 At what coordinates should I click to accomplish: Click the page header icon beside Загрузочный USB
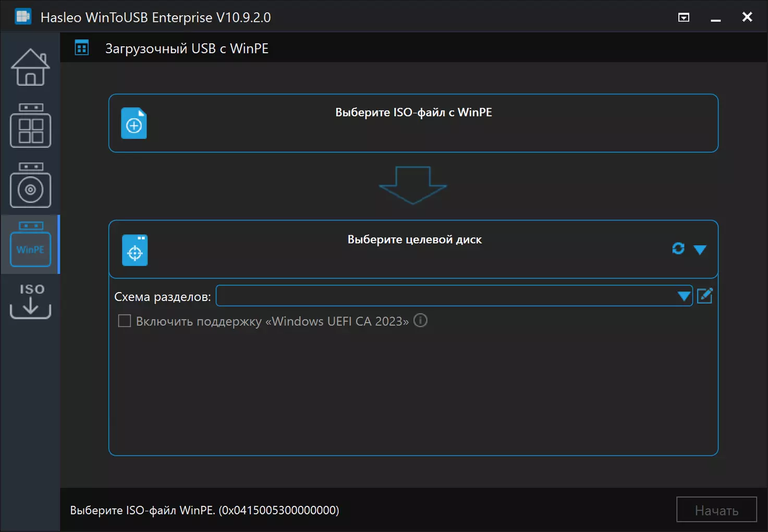pos(82,48)
